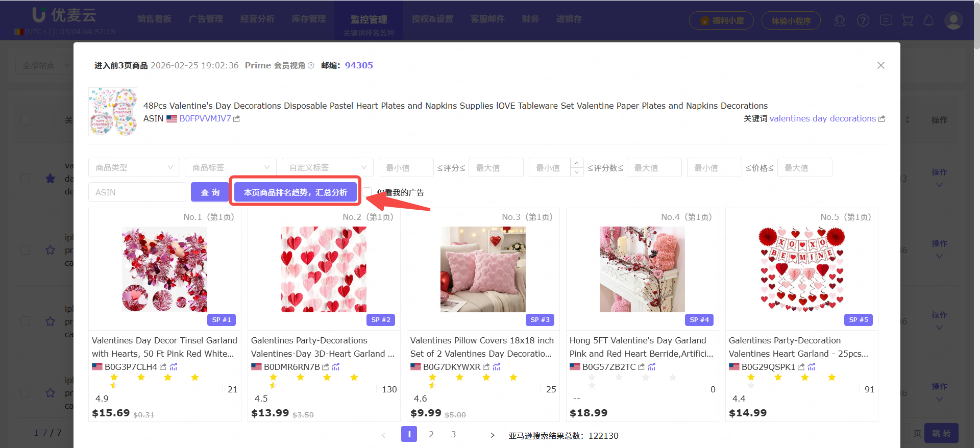Click the filled blue star in background list
The height and width of the screenshot is (448, 980).
point(50,179)
